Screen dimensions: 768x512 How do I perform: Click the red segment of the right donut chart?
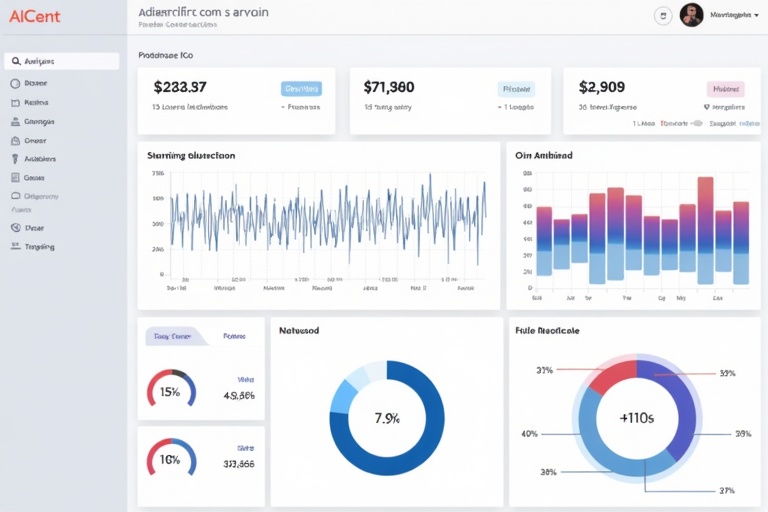pos(612,376)
